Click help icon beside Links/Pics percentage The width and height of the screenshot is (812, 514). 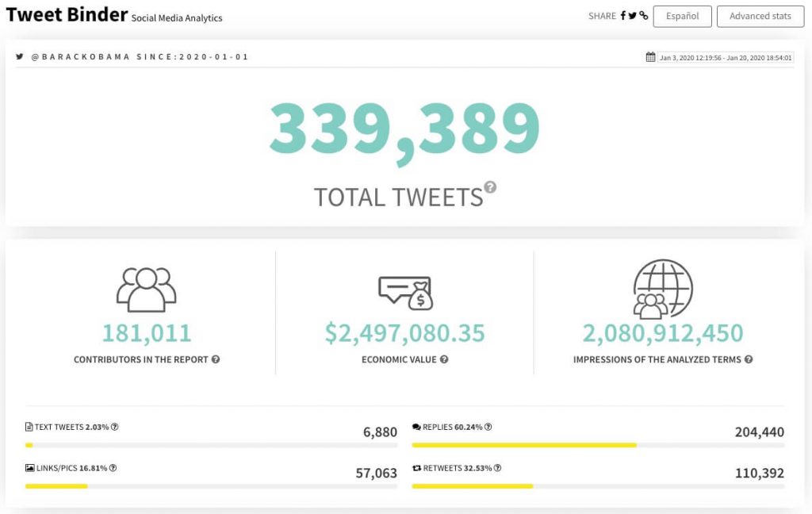(x=113, y=468)
